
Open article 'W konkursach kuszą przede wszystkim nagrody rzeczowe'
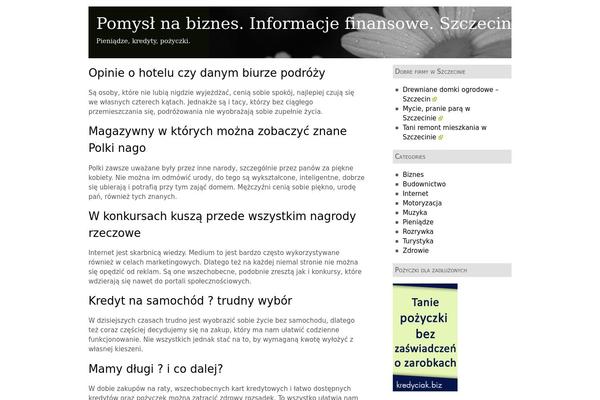(x=222, y=224)
